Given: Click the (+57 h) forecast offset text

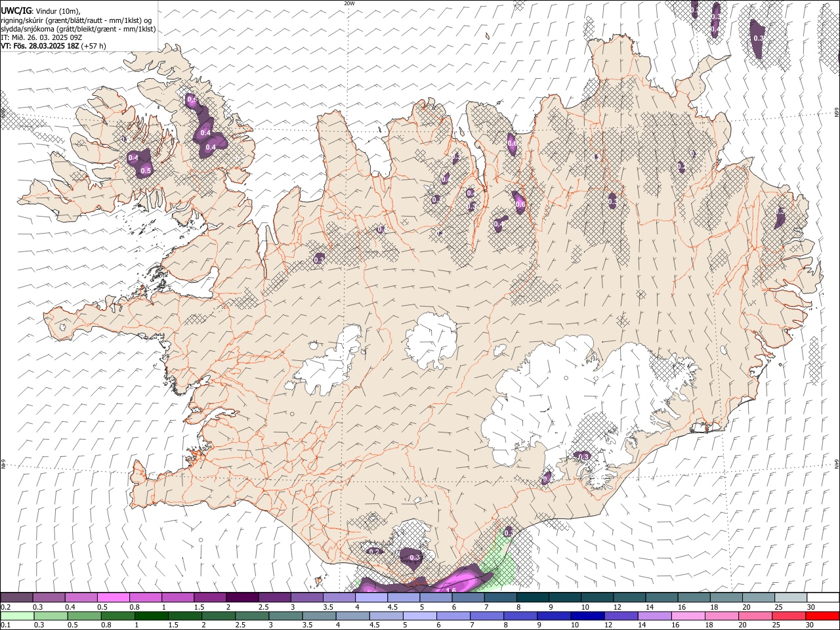Looking at the screenshot, I should point(94,46).
